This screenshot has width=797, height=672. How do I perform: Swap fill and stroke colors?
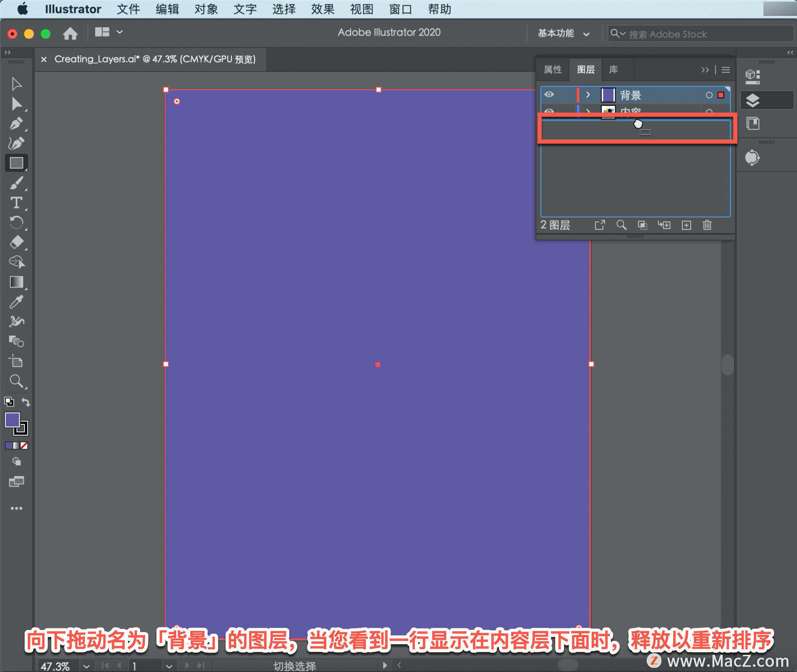pos(26,402)
